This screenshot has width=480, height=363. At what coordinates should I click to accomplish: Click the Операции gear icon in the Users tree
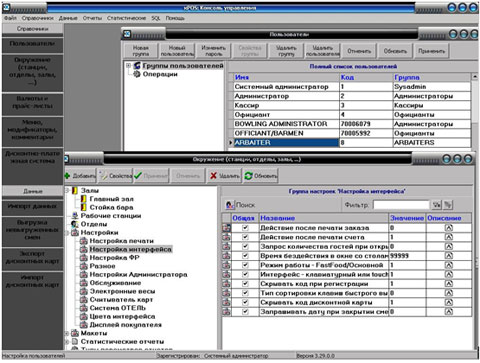click(137, 74)
